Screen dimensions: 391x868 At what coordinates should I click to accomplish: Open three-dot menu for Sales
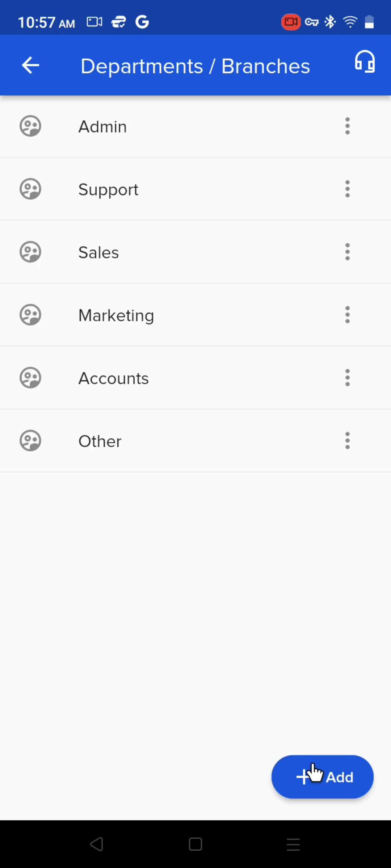348,252
